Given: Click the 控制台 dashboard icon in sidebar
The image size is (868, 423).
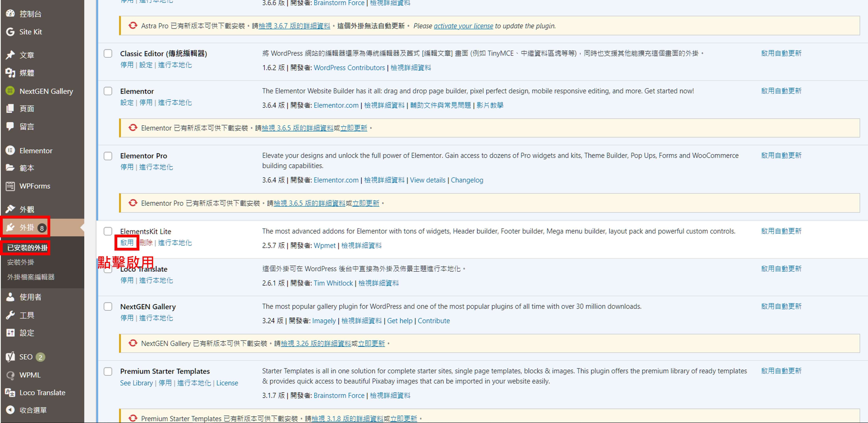Looking at the screenshot, I should click(10, 13).
